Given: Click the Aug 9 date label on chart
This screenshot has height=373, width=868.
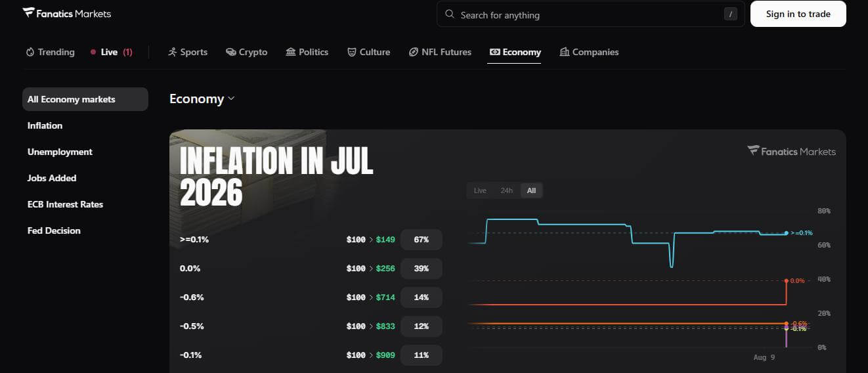Looking at the screenshot, I should click(x=764, y=357).
